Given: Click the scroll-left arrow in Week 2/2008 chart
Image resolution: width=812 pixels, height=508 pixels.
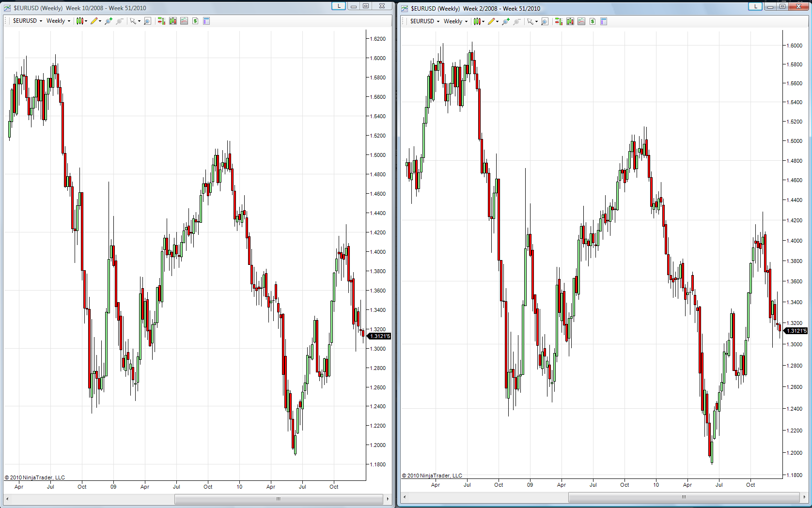Looking at the screenshot, I should (x=405, y=497).
